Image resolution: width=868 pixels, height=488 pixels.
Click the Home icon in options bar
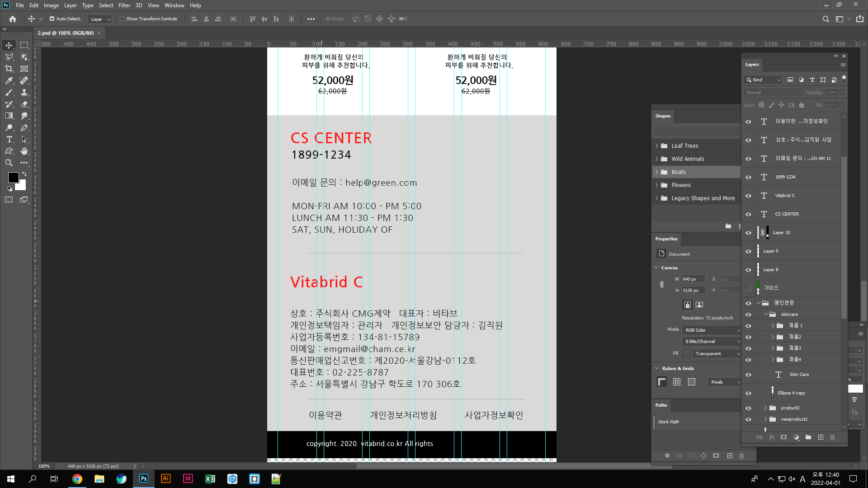[x=13, y=19]
